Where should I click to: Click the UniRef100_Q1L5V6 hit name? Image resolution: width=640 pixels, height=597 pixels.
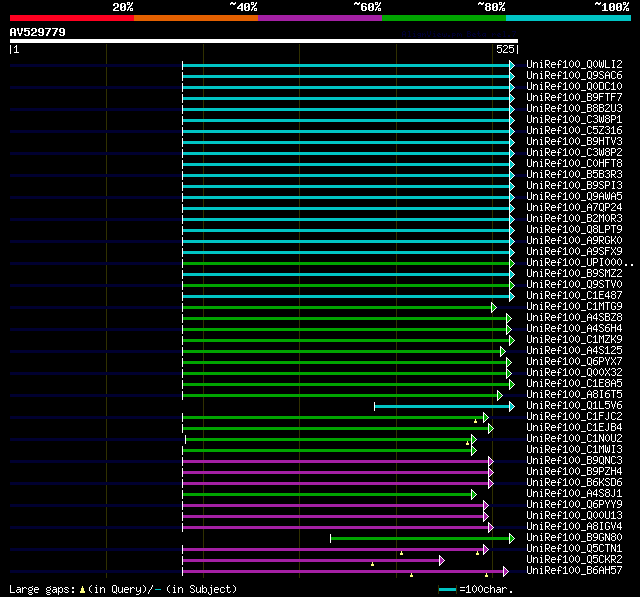pyautogui.click(x=574, y=406)
